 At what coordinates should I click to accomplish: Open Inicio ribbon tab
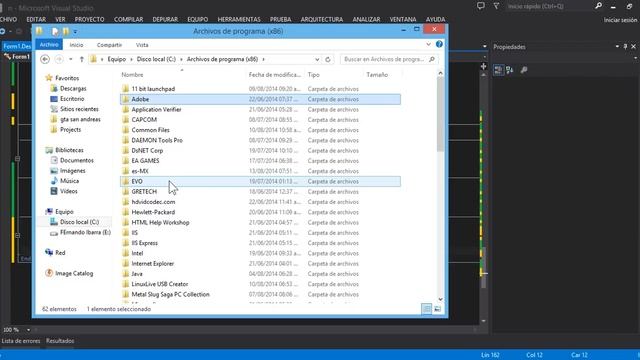(x=76, y=45)
